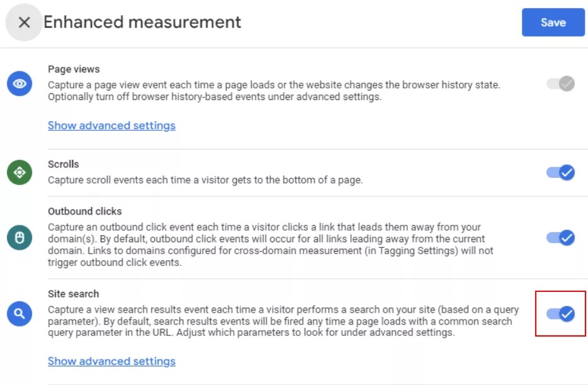Click the Page views eye icon
Image resolution: width=588 pixels, height=385 pixels.
(x=20, y=84)
